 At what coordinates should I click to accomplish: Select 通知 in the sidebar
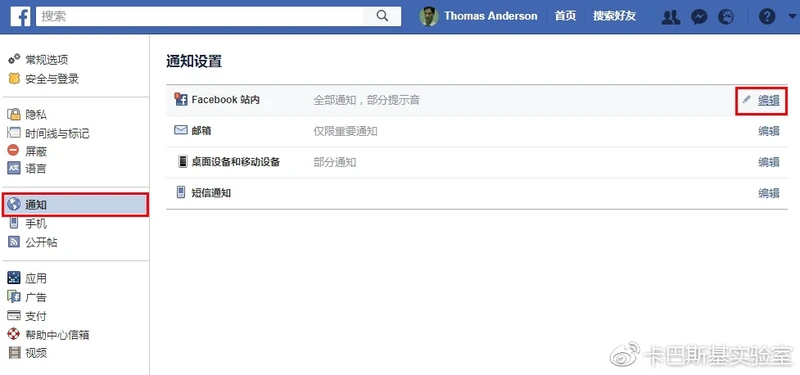click(76, 205)
